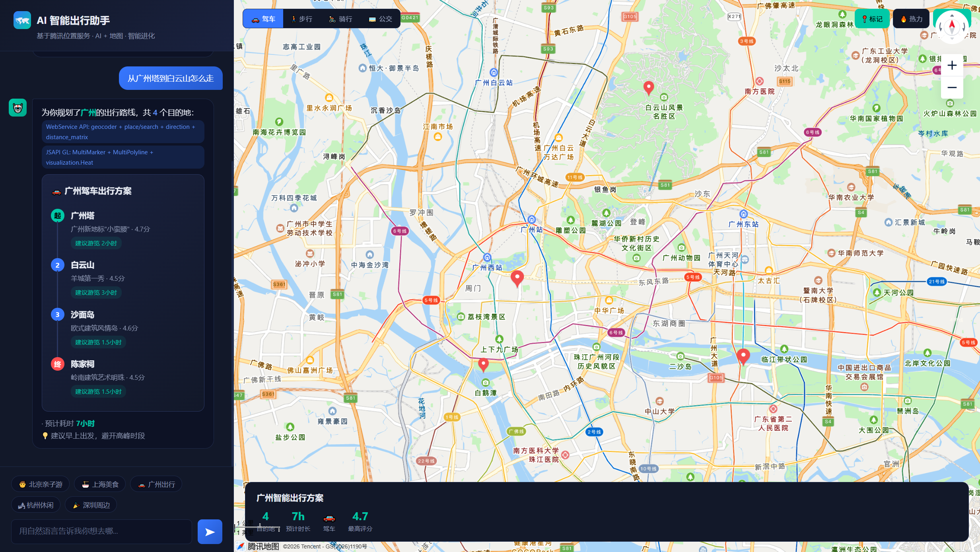This screenshot has width=980, height=552.
Task: Click the 7h 预计时长 stat
Action: [298, 521]
